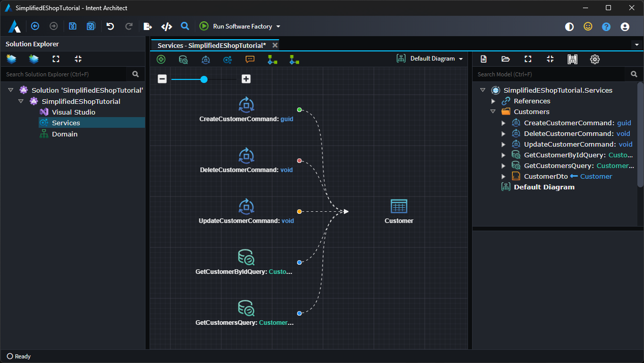Click the New Command icon in diagram toolbar
The height and width of the screenshot is (363, 644).
[206, 60]
